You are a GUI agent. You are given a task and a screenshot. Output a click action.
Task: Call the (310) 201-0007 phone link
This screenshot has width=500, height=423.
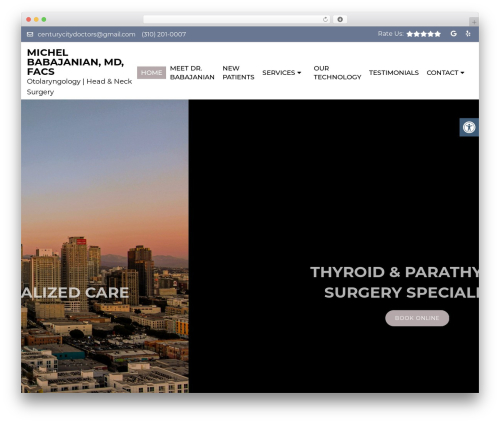(164, 34)
